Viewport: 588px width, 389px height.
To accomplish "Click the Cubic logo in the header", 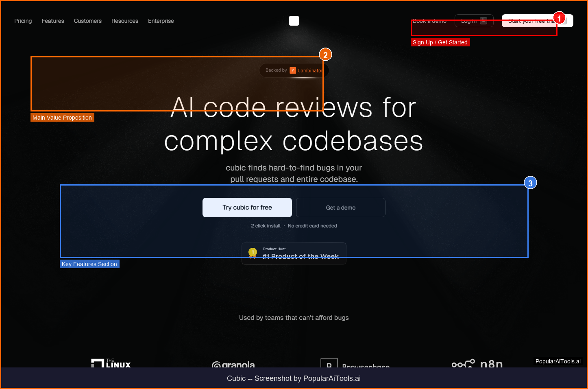I will click(294, 21).
